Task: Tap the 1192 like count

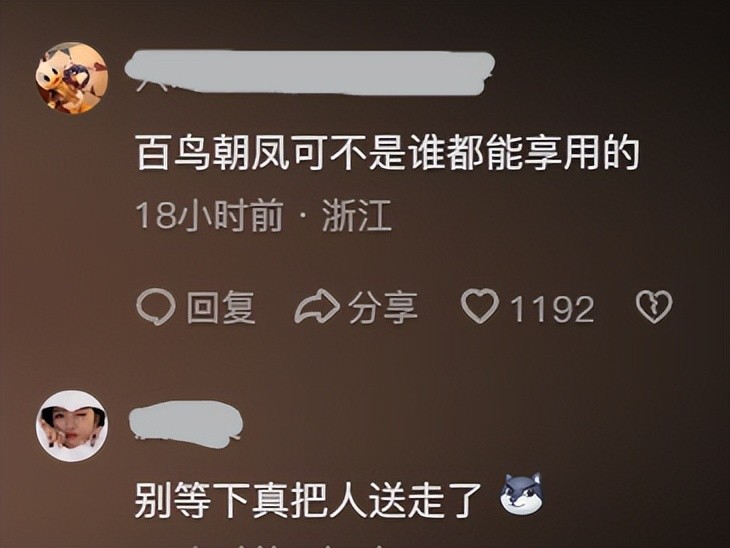Action: click(x=552, y=308)
